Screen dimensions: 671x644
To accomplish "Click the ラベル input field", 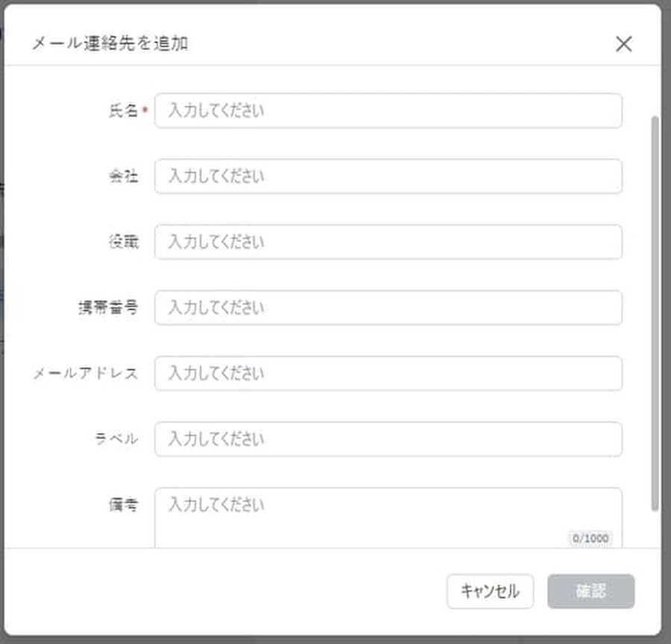I will [388, 439].
